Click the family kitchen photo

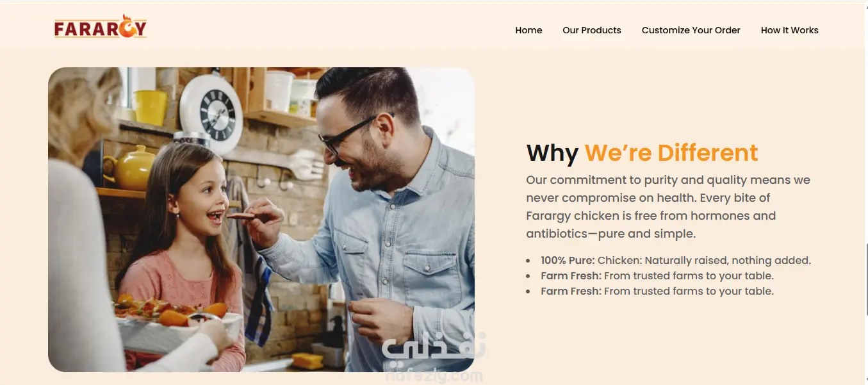click(261, 220)
